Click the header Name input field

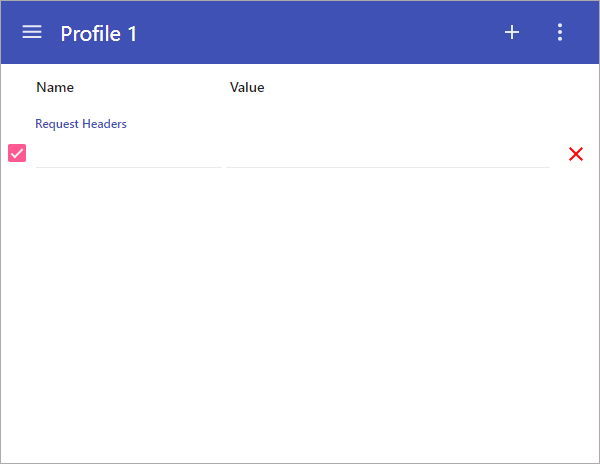[129, 154]
